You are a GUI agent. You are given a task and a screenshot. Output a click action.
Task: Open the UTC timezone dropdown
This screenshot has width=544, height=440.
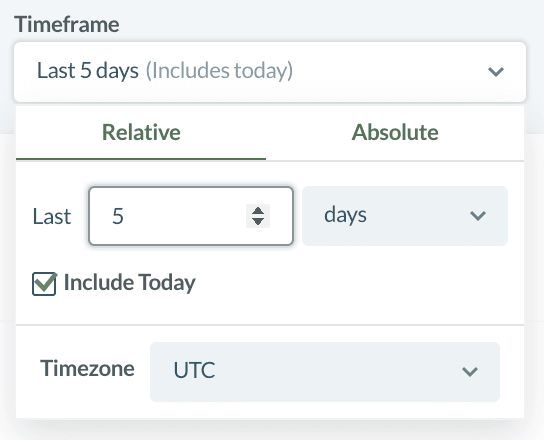point(325,372)
